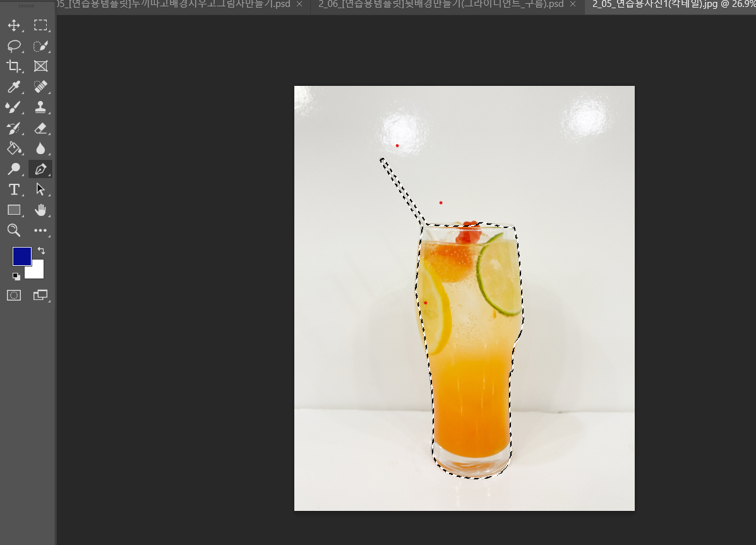Close the leftmost psd document tab
This screenshot has width=756, height=545.
point(299,4)
